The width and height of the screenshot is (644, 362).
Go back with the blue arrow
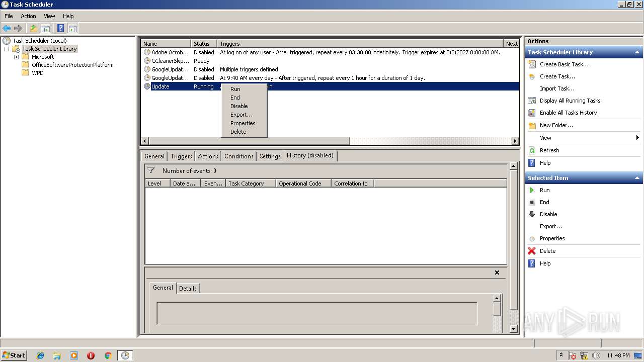pyautogui.click(x=7, y=29)
